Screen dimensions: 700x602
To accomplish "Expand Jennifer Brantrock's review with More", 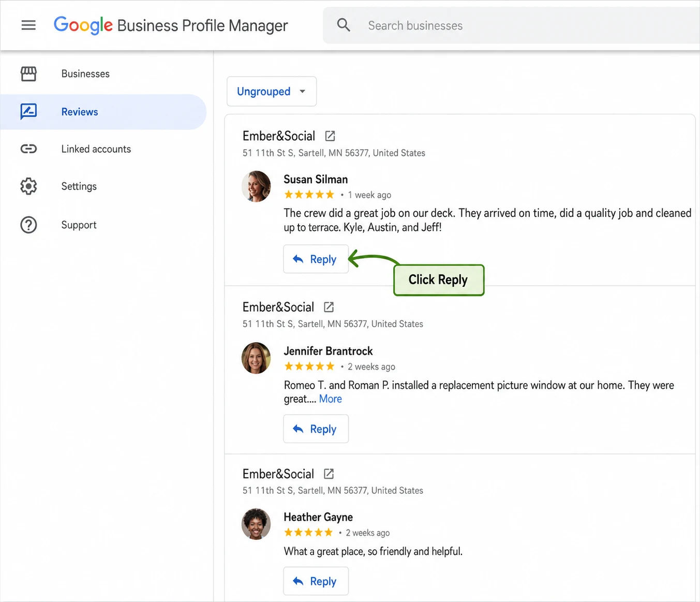I will (331, 399).
